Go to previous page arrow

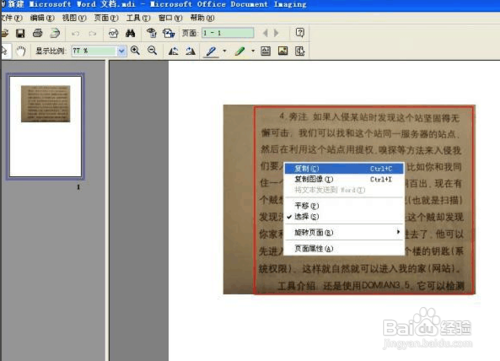266,33
